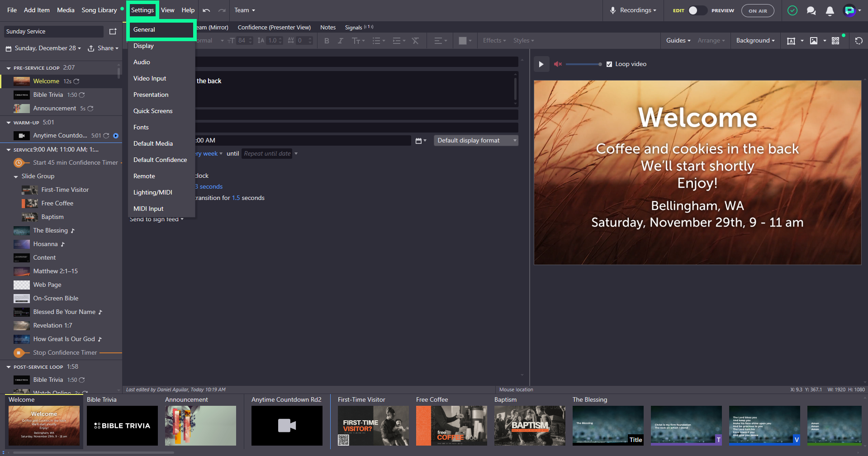Click the Repeat until date field

(267, 154)
